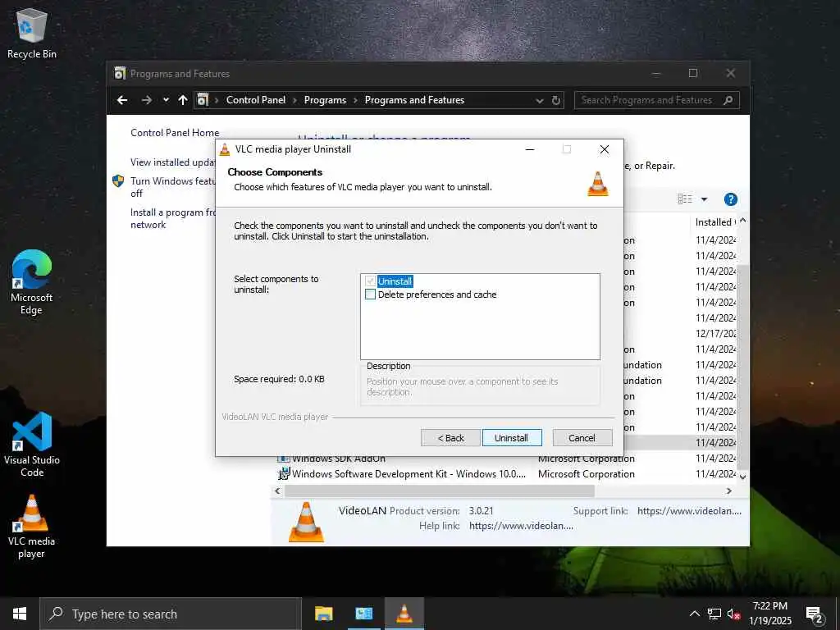This screenshot has height=630, width=840.
Task: Click the Back button in VLC uninstaller
Action: point(450,438)
